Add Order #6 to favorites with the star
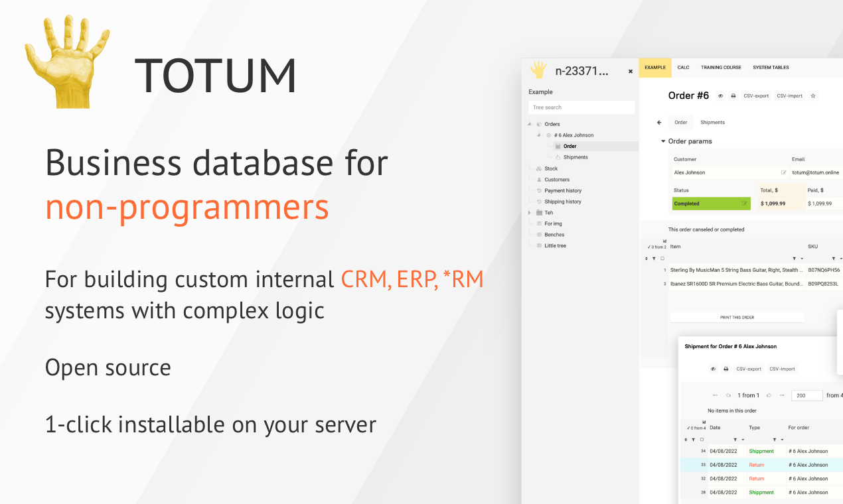843x504 pixels. tap(813, 96)
